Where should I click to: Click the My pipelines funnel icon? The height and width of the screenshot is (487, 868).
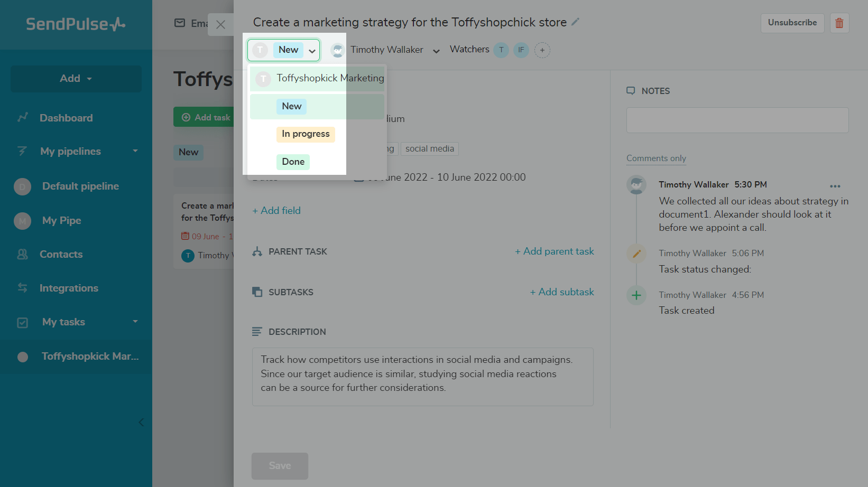pyautogui.click(x=22, y=151)
